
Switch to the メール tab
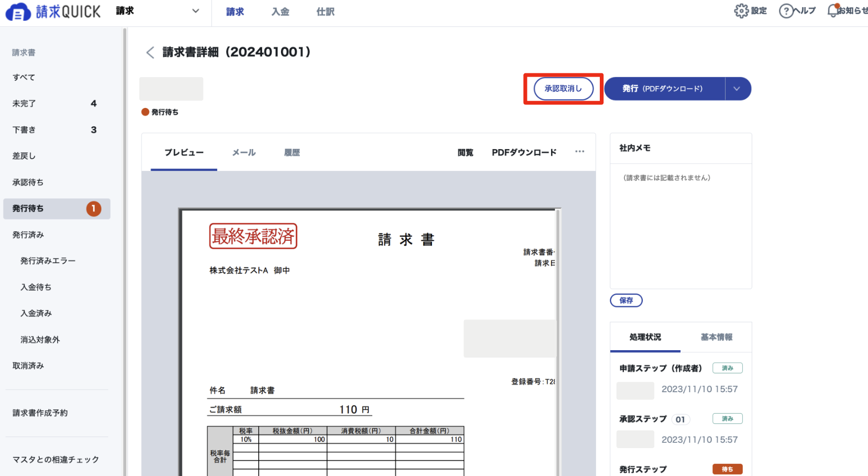click(244, 152)
